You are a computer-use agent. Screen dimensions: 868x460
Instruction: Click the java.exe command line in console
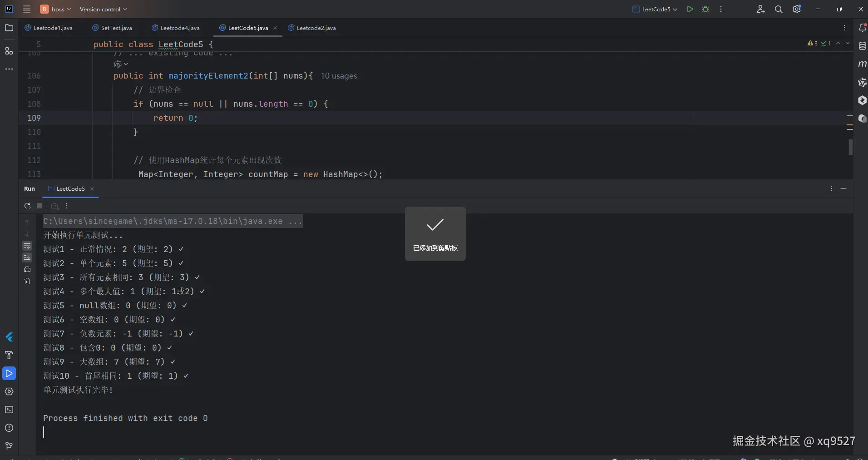173,221
